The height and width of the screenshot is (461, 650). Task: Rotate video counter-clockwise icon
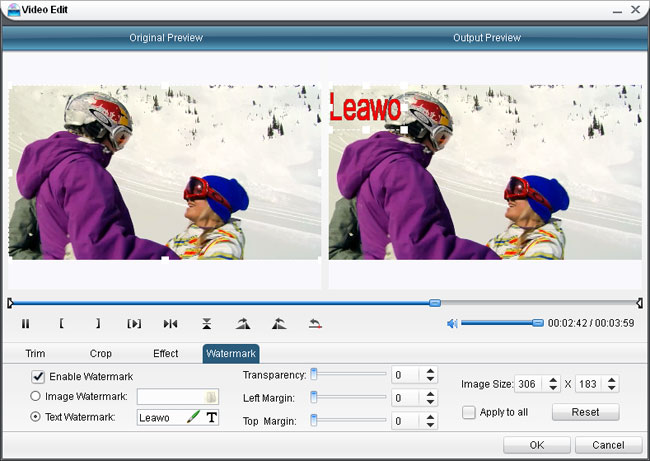pyautogui.click(x=279, y=323)
